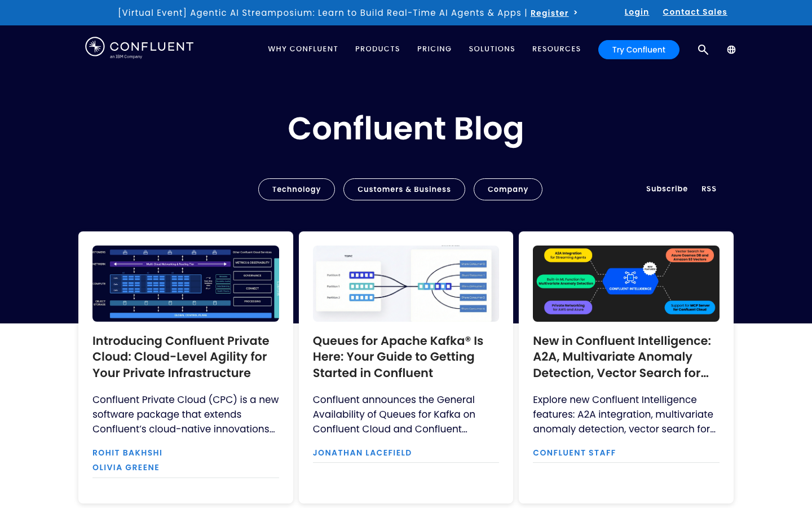Click the arrow beside Register

575,12
